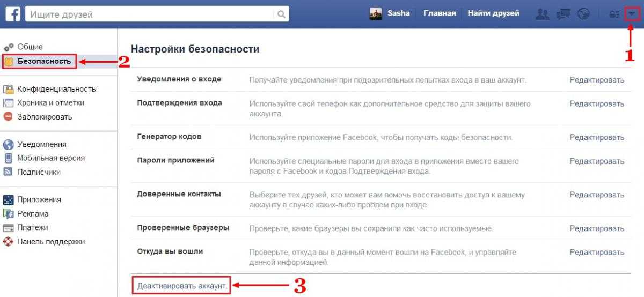Expand Генератор кодов via Редактировать
Screen dimensions: 644x297
pyautogui.click(x=597, y=137)
